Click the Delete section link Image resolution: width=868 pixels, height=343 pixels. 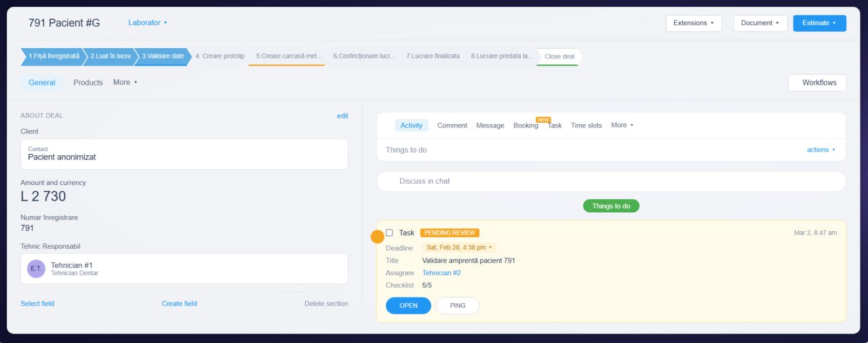(326, 303)
